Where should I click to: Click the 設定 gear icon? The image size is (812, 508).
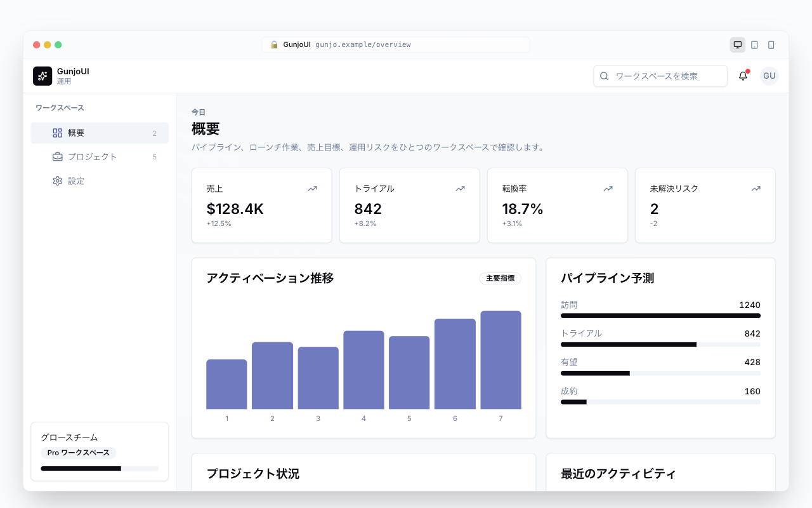point(57,181)
